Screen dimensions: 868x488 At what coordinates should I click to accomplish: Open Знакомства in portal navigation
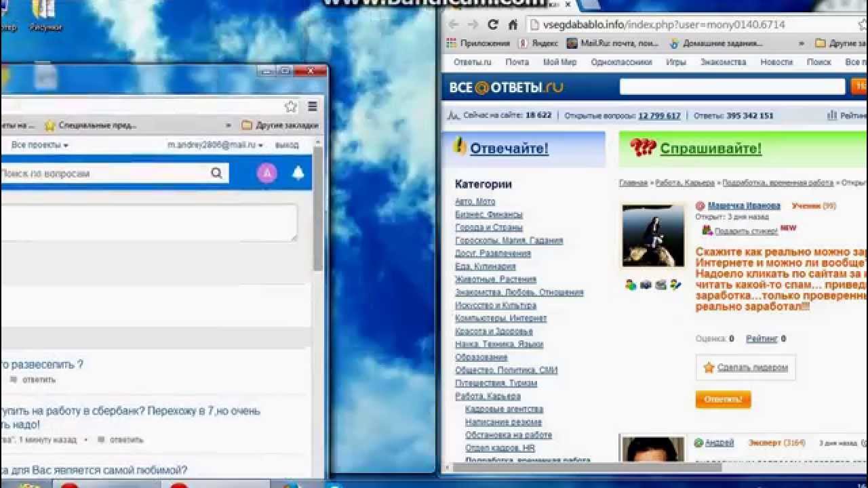click(724, 62)
